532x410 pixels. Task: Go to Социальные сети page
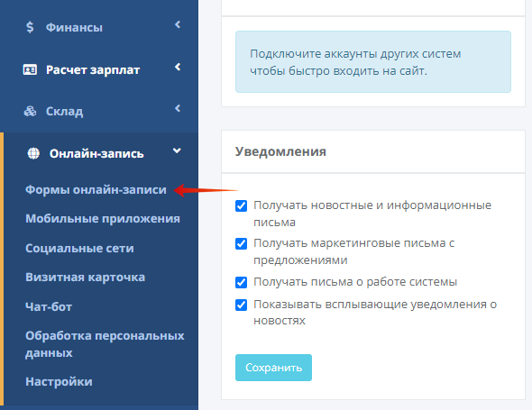tap(79, 248)
